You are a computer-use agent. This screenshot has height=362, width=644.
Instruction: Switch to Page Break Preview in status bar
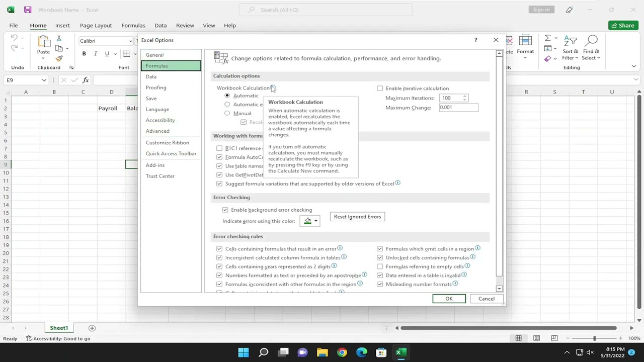pos(554,338)
